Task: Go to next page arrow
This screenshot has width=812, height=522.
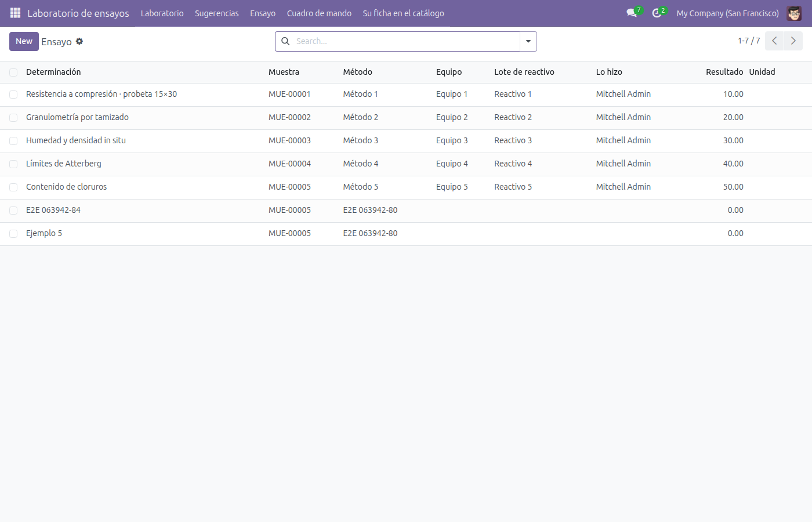Action: (x=793, y=41)
